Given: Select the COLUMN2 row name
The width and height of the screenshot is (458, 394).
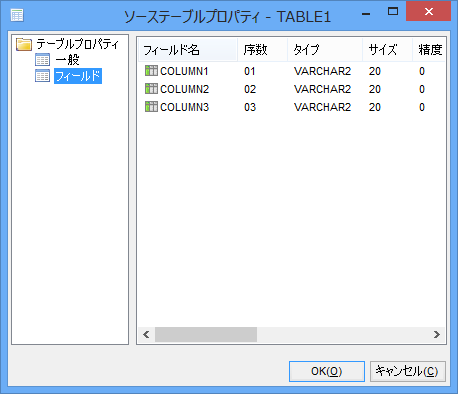Looking at the screenshot, I should [x=184, y=89].
